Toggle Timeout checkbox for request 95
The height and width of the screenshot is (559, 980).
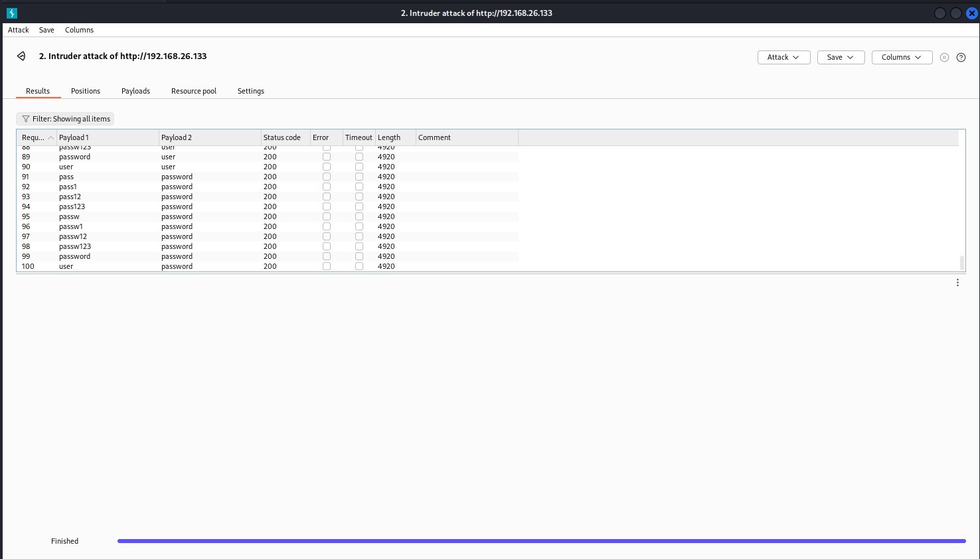click(359, 216)
